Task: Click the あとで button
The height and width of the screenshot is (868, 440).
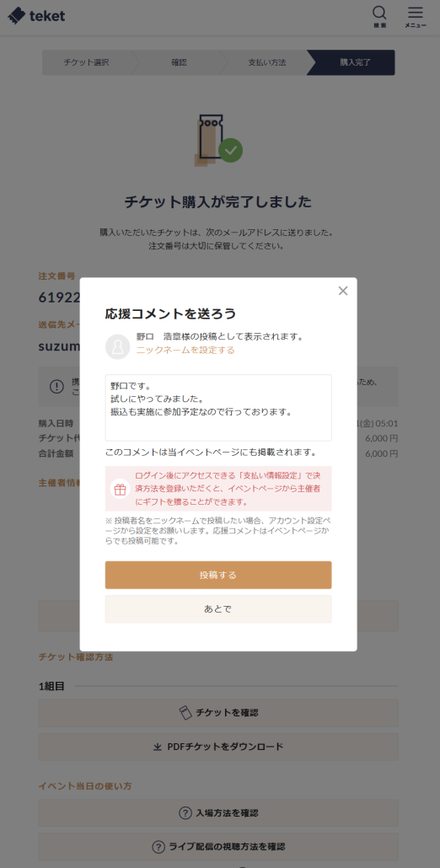Action: pos(218,609)
